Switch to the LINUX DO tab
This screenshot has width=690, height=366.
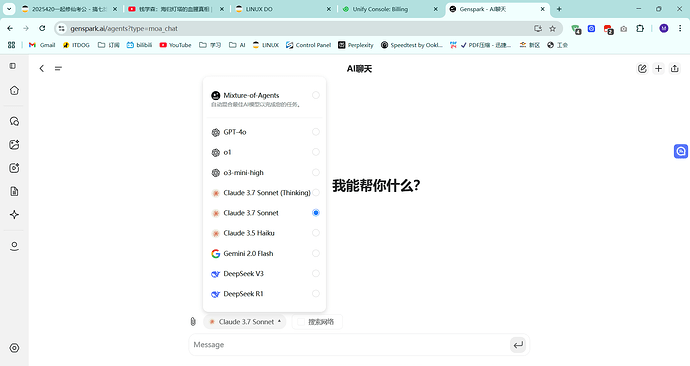coord(283,9)
